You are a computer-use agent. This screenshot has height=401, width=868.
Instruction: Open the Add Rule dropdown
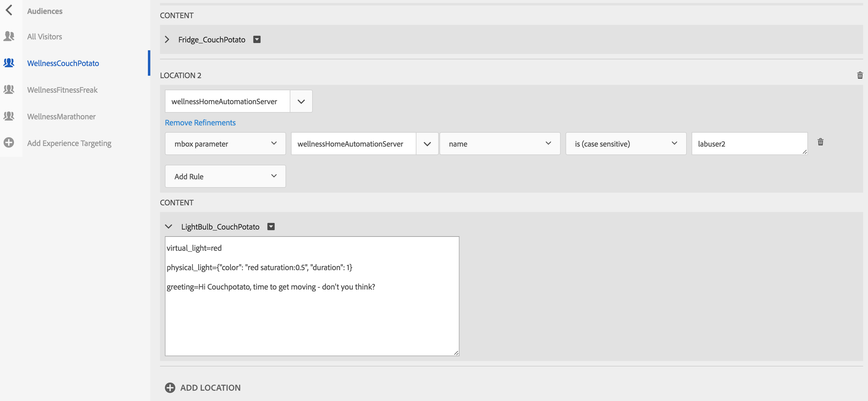click(x=225, y=177)
